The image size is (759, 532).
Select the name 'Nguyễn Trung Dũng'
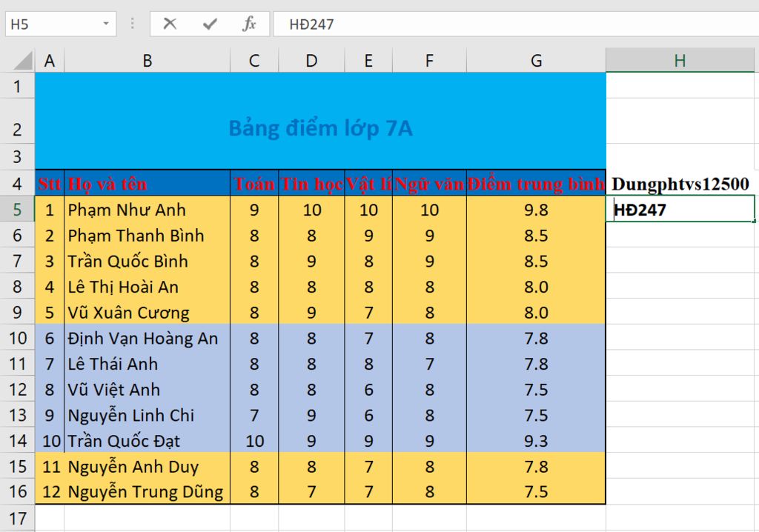(148, 491)
